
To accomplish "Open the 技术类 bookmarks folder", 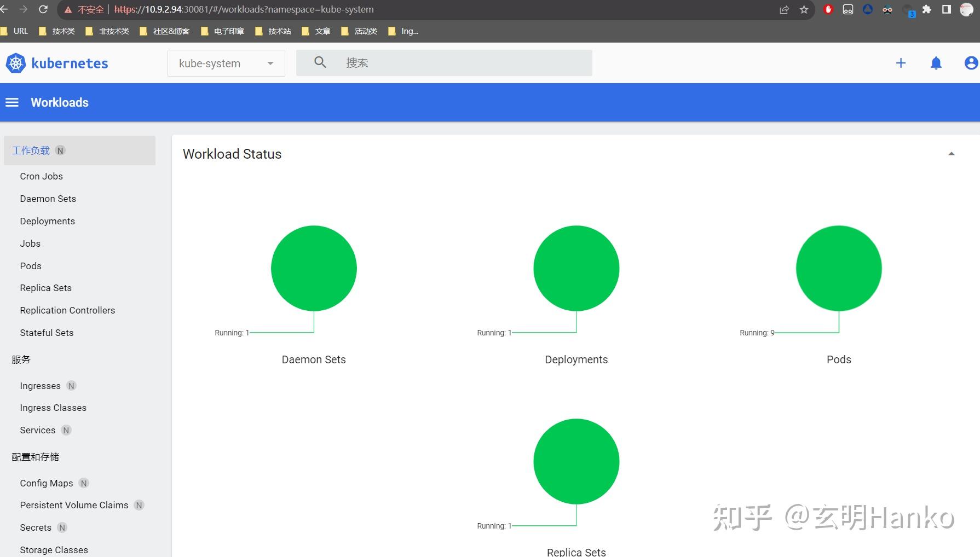I will click(62, 31).
